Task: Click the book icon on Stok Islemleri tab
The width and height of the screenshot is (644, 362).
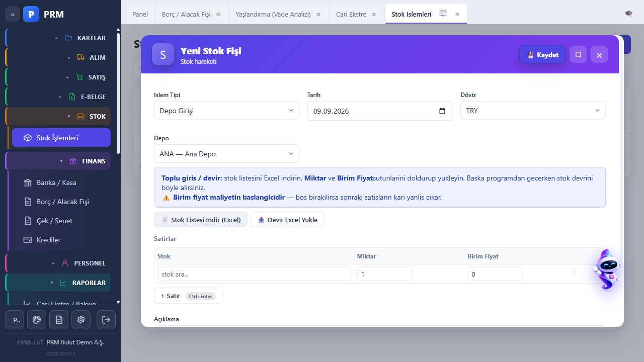Action: [x=443, y=14]
